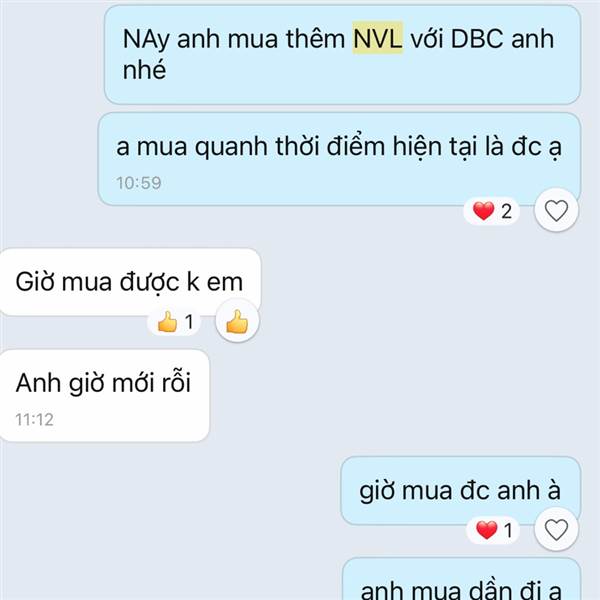Image resolution: width=600 pixels, height=600 pixels.
Task: Open thumbs-up reaction count showing 1
Action: click(x=175, y=321)
